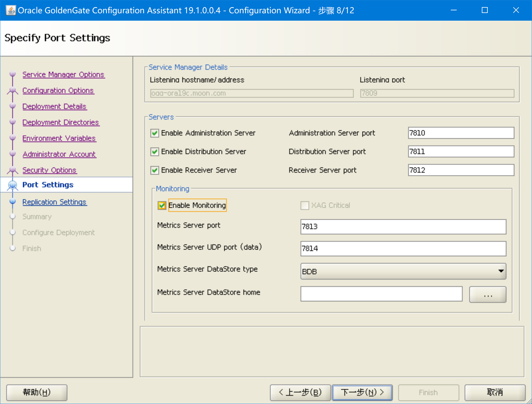Uncheck Enable Administration Server checkbox
The width and height of the screenshot is (532, 404).
[155, 133]
